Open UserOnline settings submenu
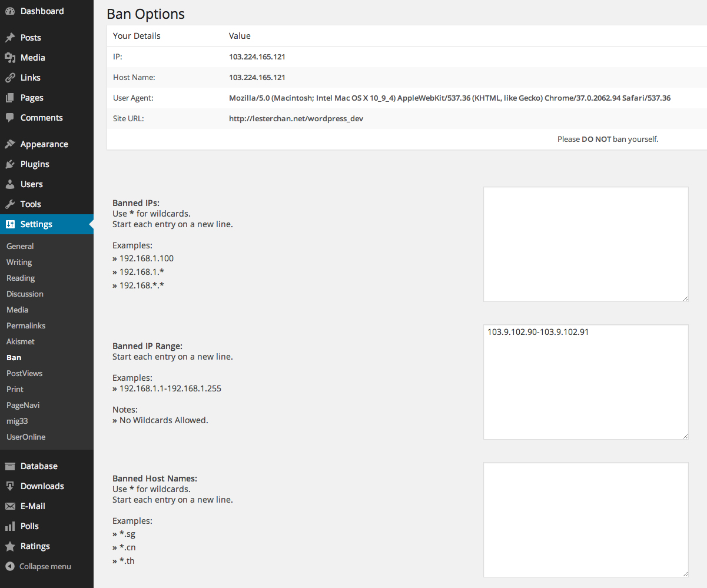This screenshot has height=588, width=707. [x=26, y=437]
